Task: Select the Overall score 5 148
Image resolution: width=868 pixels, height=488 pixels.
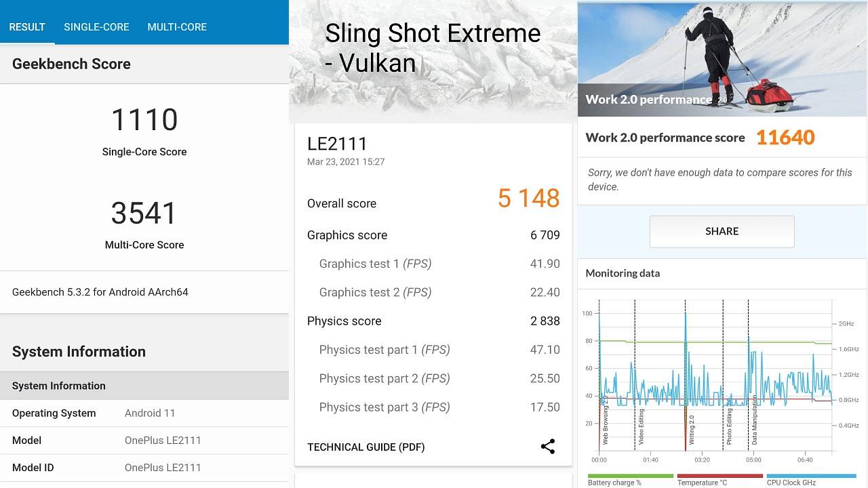Action: click(x=529, y=198)
